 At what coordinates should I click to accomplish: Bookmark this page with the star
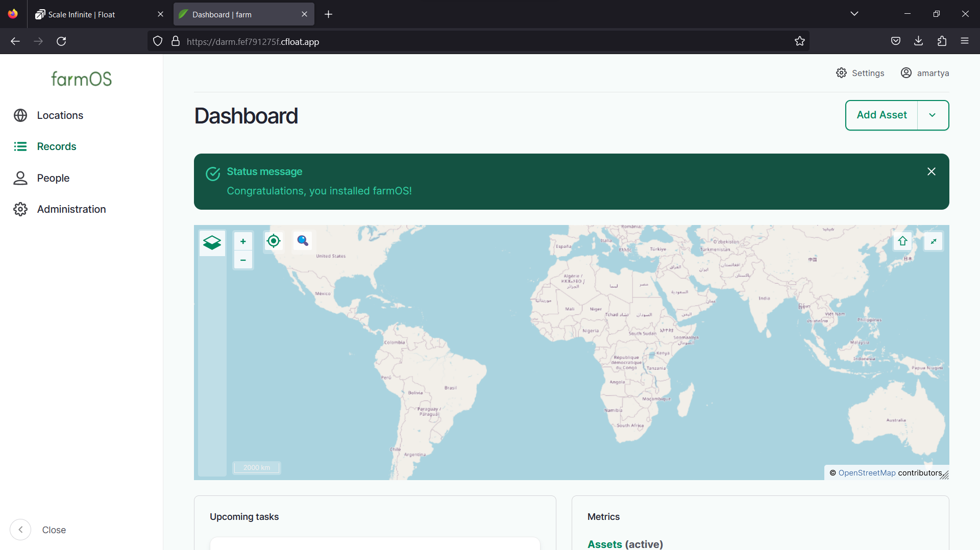(799, 41)
